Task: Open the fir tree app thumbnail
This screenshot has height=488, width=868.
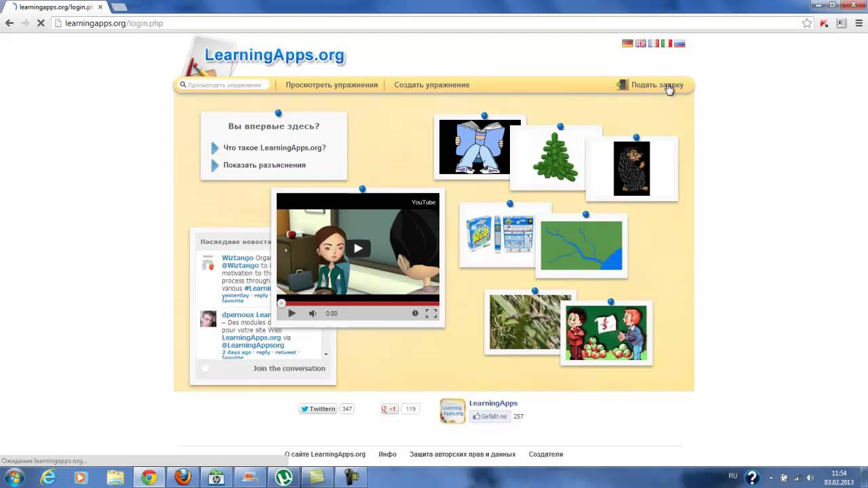Action: pyautogui.click(x=555, y=157)
